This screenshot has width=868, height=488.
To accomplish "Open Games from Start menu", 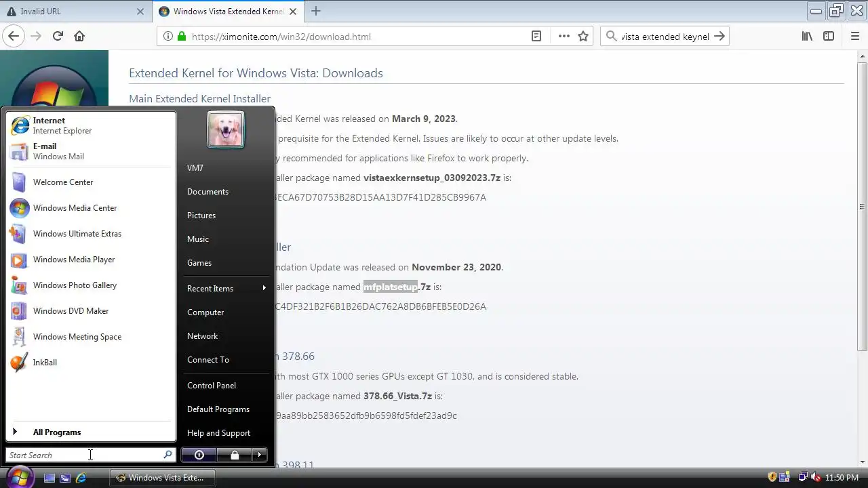I will point(226,263).
